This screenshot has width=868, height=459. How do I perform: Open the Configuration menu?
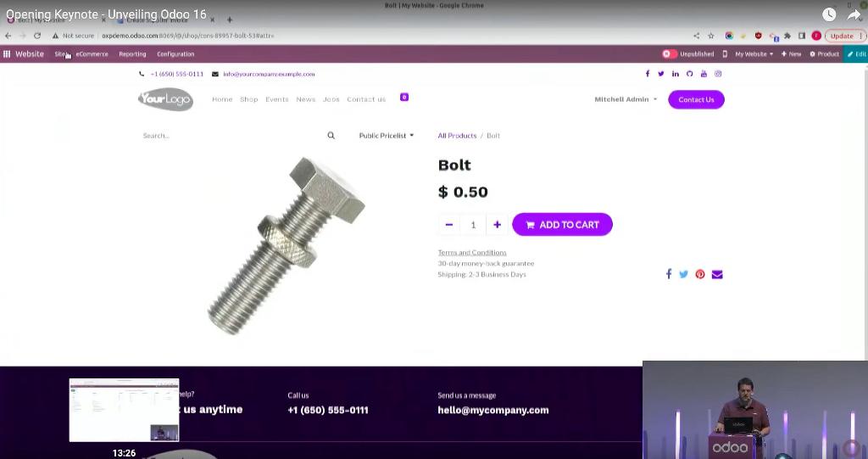[x=175, y=53]
